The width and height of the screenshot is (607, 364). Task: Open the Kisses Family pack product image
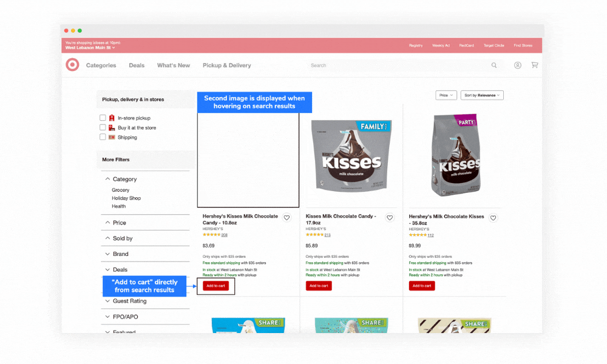tap(351, 156)
